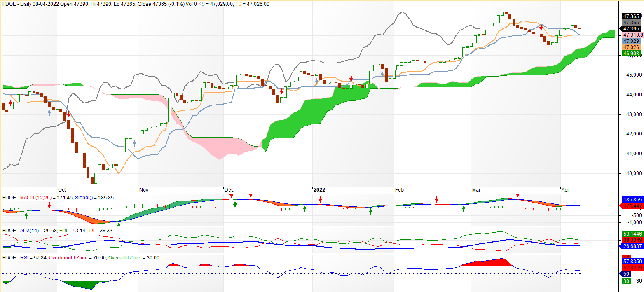Screen dimensions: 644x292
Task: Click the green 30 oversold level label
Action: click(626, 281)
